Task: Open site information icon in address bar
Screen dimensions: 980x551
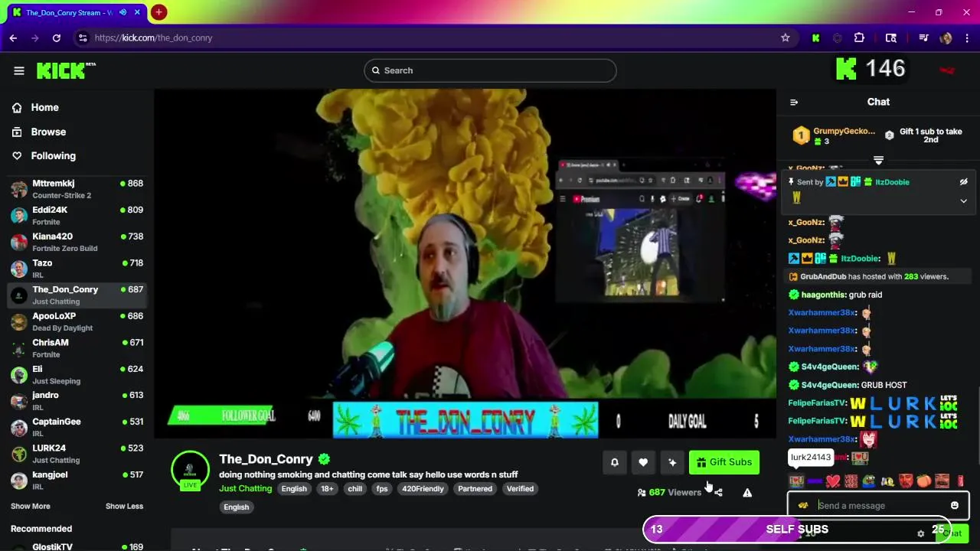Action: [x=83, y=37]
